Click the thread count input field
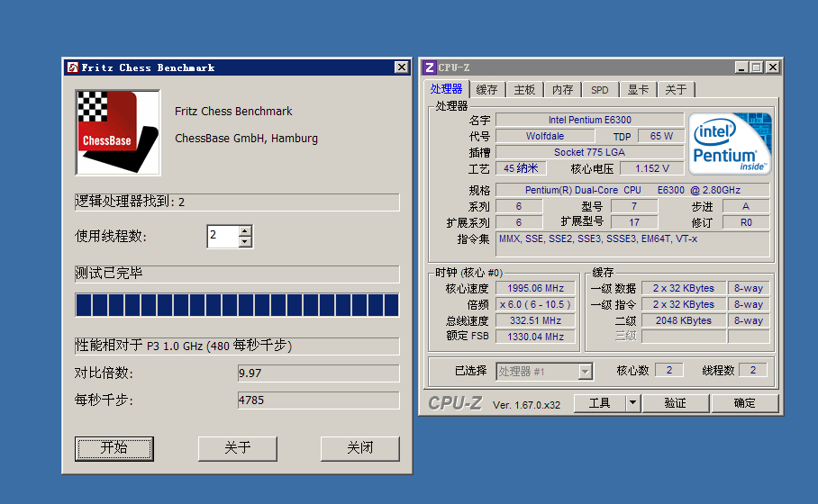 (223, 236)
